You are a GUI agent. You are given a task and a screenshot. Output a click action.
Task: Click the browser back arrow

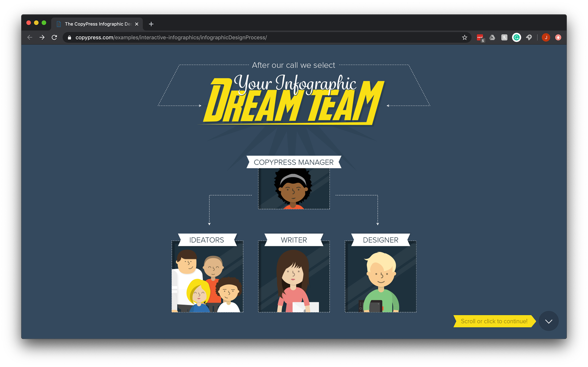coord(30,37)
